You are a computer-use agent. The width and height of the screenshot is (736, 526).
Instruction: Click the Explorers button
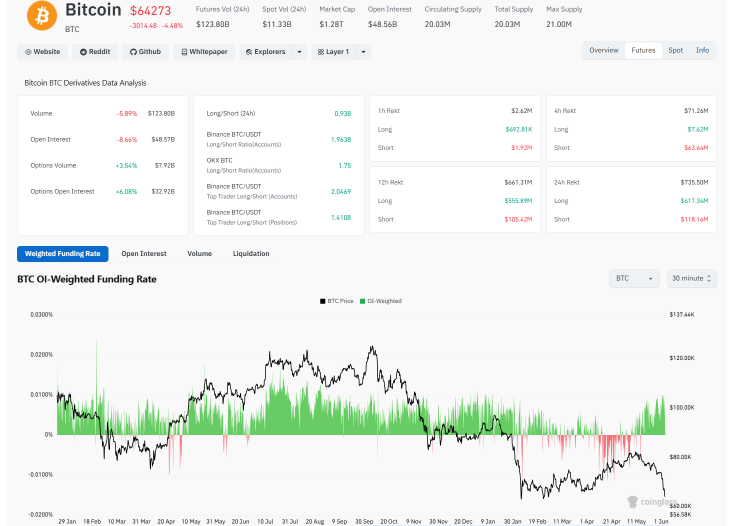266,52
